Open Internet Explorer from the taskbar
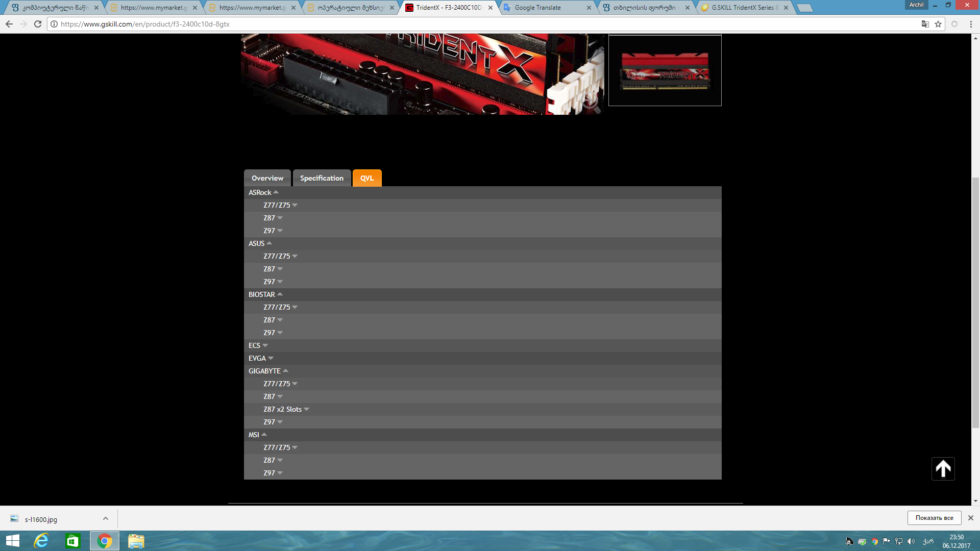This screenshot has height=551, width=980. [41, 541]
